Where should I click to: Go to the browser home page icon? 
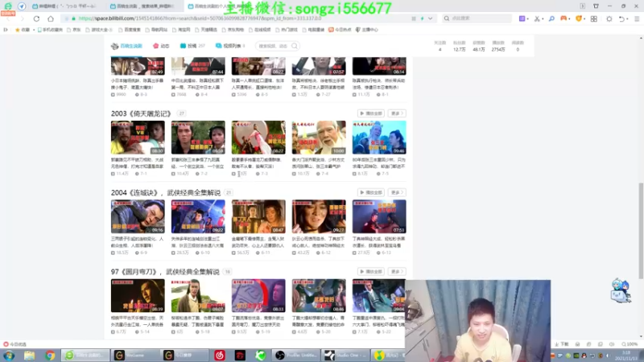click(51, 19)
